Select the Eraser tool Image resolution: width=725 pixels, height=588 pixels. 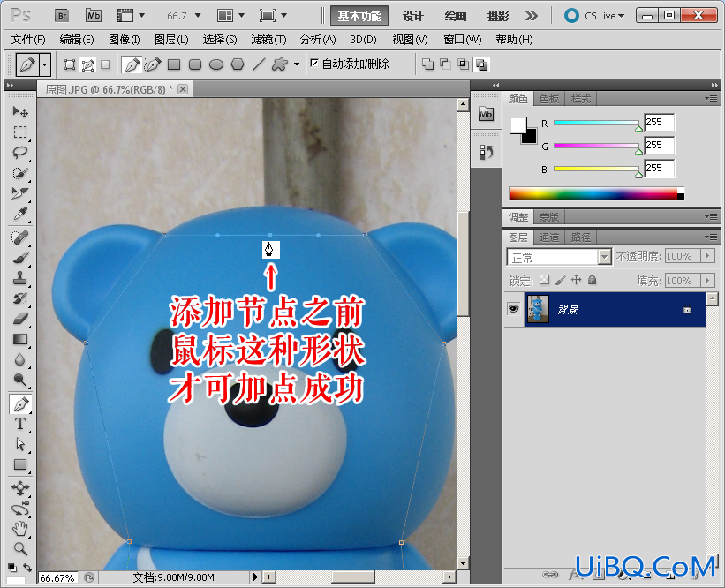point(20,319)
